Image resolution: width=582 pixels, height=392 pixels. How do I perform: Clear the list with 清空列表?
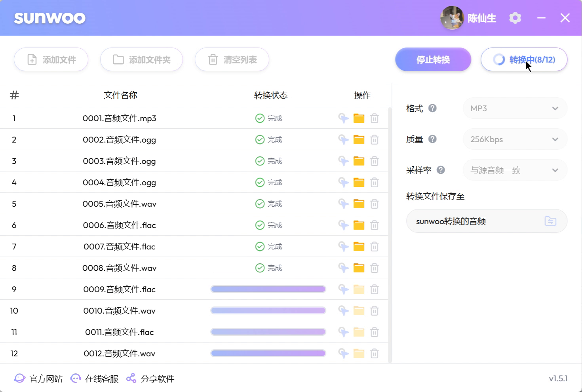[x=232, y=59]
